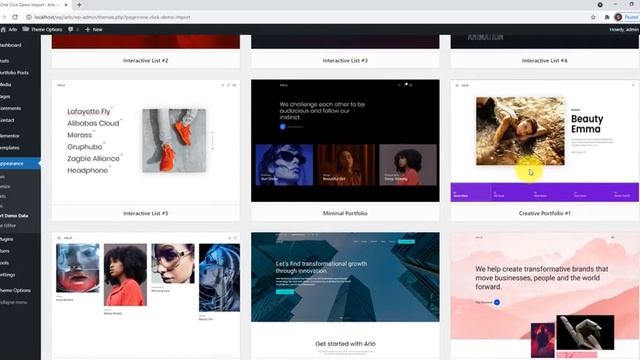Open the Theme Editor submenu item

[x=9, y=225]
